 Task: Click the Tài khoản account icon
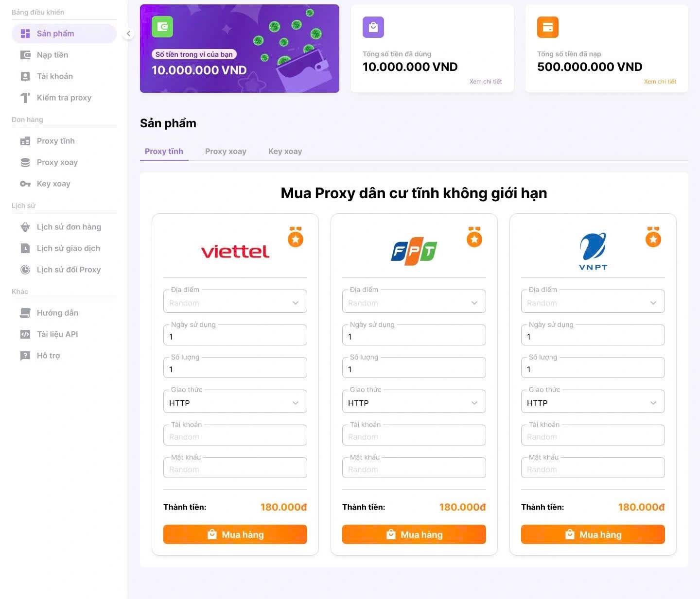tap(25, 76)
